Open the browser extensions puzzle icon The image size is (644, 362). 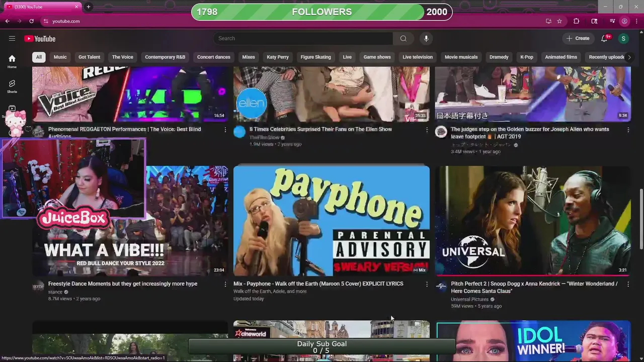tap(577, 21)
